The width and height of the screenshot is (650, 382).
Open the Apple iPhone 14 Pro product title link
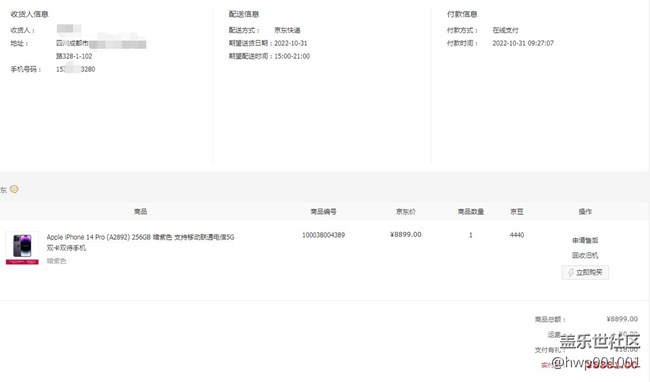(x=140, y=242)
